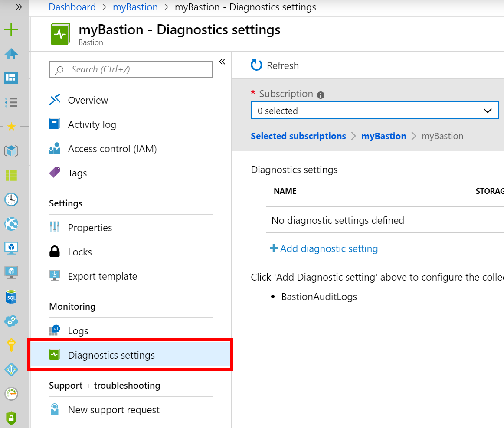
Task: Open the Dashboard icon in the left rail
Action: pos(11,78)
